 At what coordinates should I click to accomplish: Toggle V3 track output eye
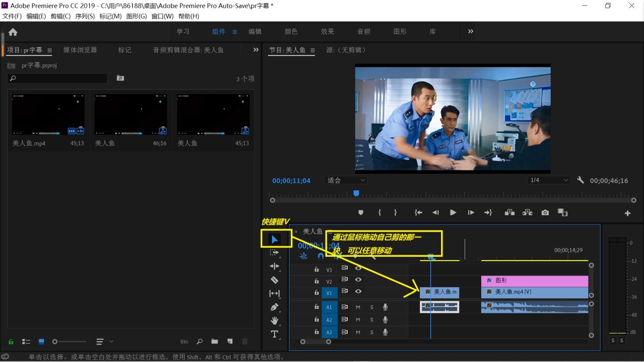tap(358, 268)
